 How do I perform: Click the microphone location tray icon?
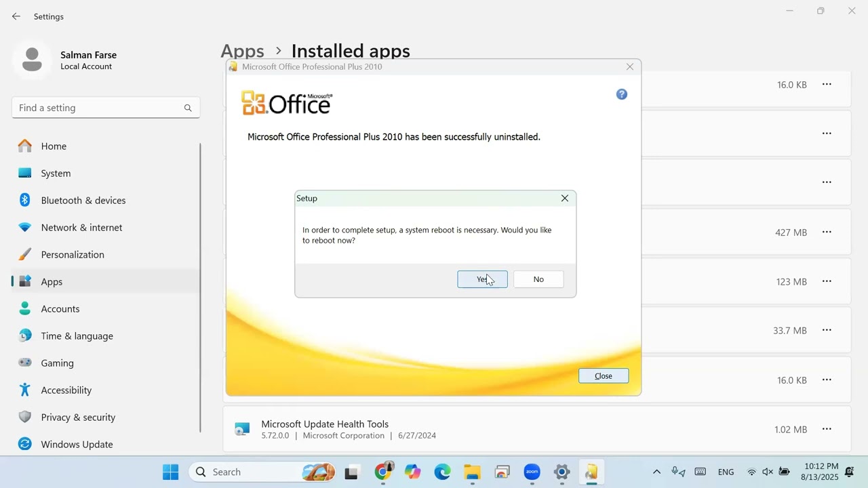pos(677,472)
